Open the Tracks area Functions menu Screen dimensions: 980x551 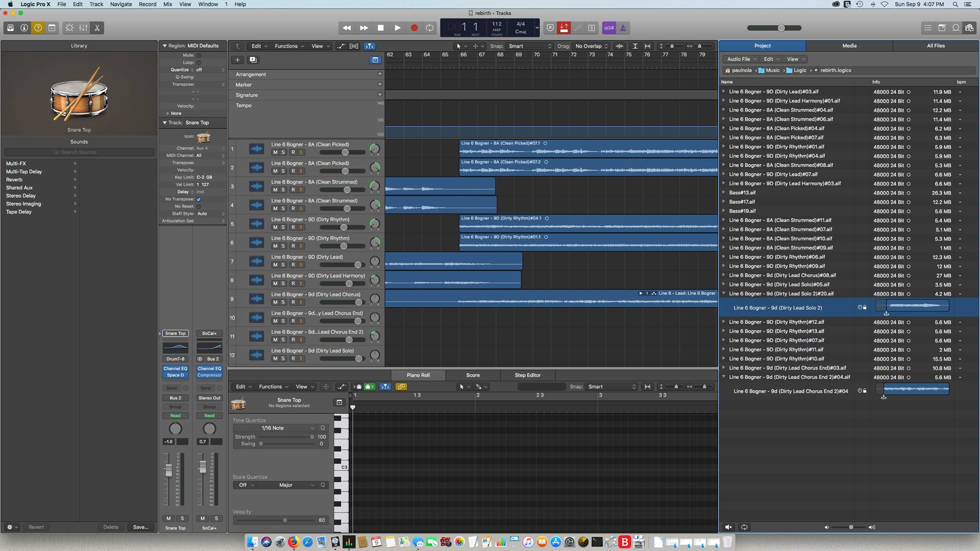(290, 46)
